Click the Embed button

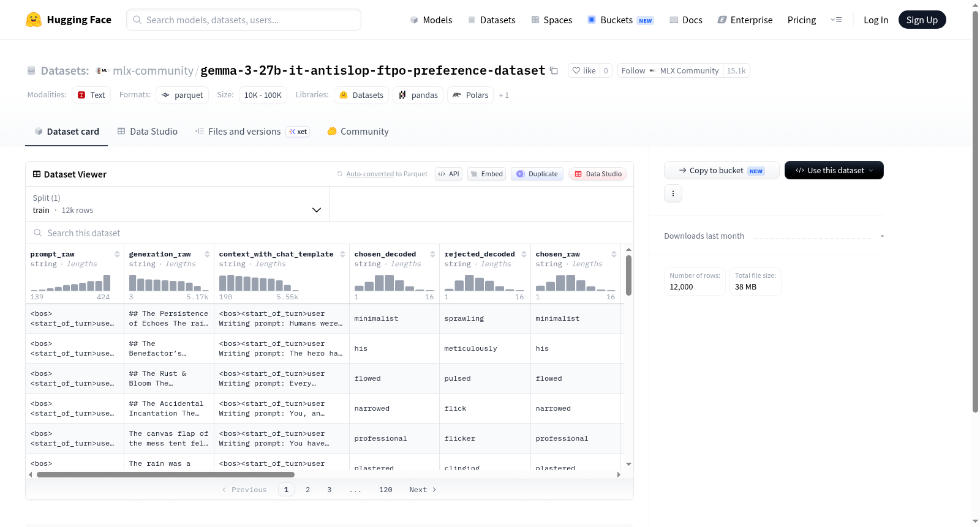(486, 174)
